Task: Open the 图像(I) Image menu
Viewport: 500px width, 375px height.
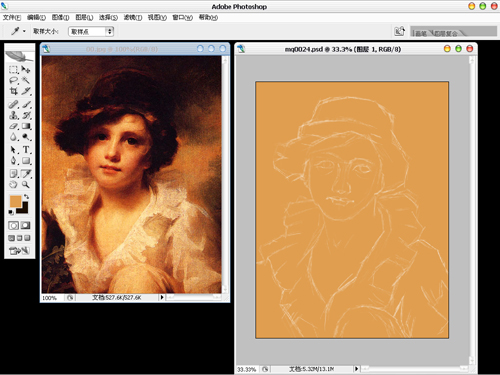Action: pyautogui.click(x=60, y=17)
